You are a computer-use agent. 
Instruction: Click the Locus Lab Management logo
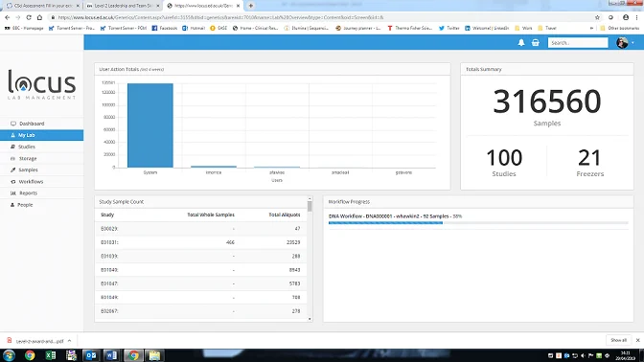coord(42,84)
